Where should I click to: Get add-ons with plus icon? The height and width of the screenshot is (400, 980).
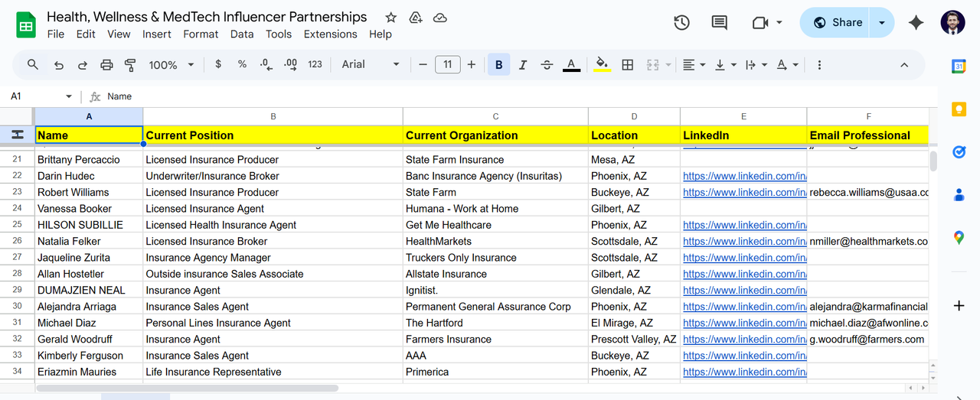pyautogui.click(x=959, y=306)
